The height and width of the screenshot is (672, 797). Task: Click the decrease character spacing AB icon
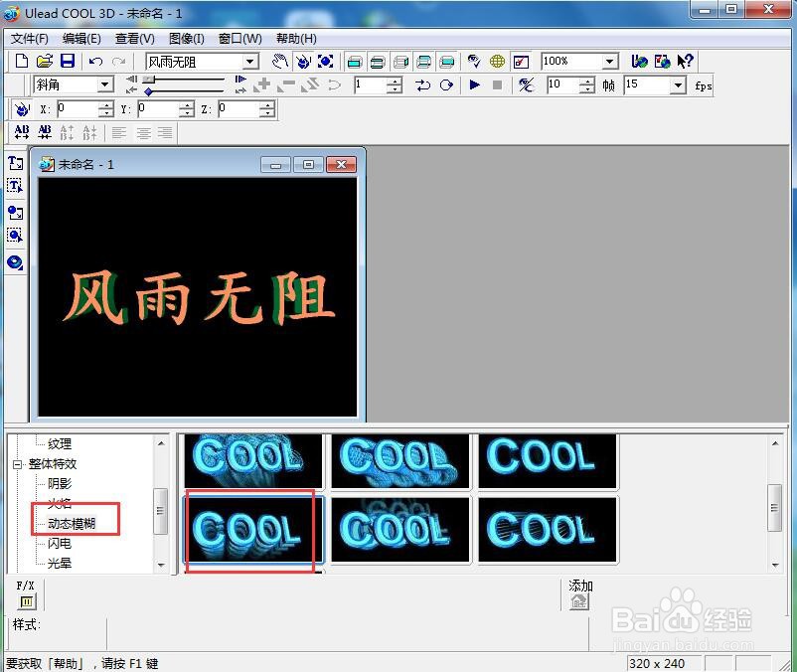[45, 132]
